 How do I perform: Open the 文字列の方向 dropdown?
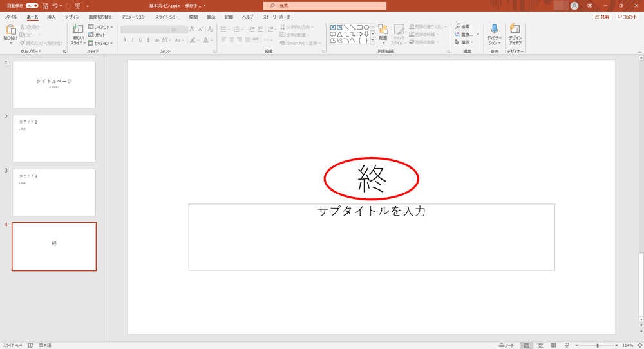pyautogui.click(x=297, y=27)
